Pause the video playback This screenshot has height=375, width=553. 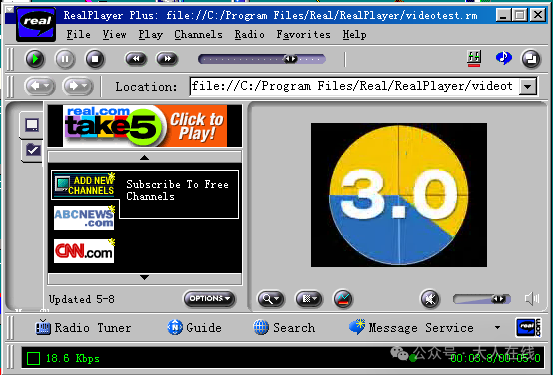click(65, 59)
